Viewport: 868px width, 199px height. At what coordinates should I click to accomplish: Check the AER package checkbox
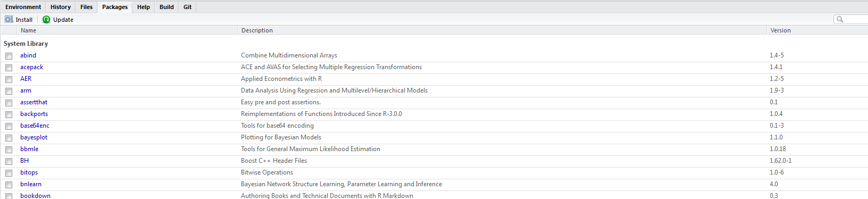9,79
